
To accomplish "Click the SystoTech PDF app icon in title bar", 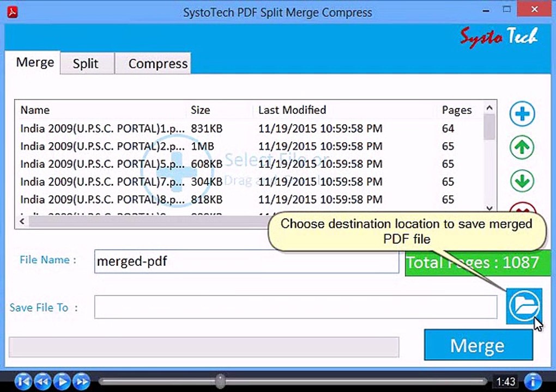I will [13, 13].
